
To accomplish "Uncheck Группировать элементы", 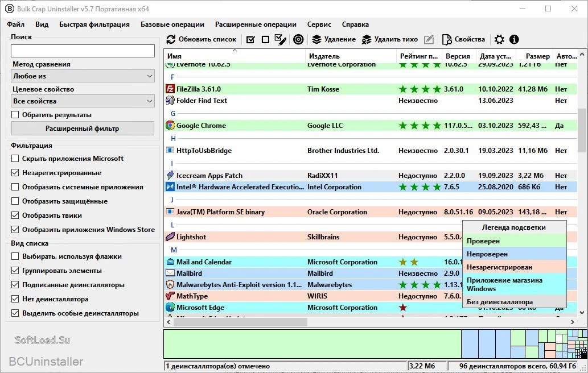I will click(x=15, y=271).
